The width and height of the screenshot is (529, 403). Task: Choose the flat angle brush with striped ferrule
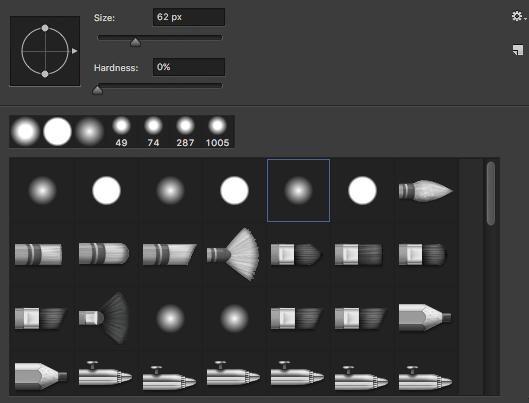point(169,254)
